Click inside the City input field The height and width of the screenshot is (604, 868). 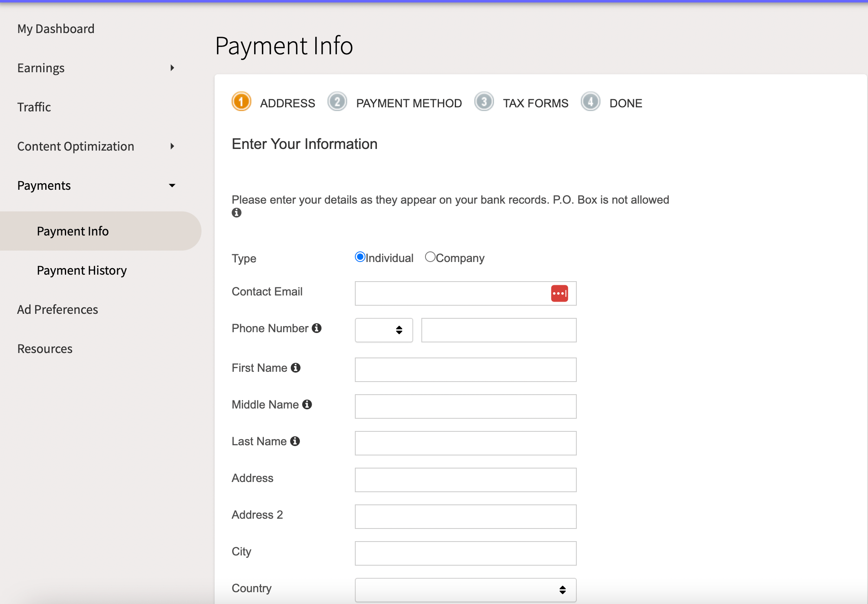click(x=465, y=553)
